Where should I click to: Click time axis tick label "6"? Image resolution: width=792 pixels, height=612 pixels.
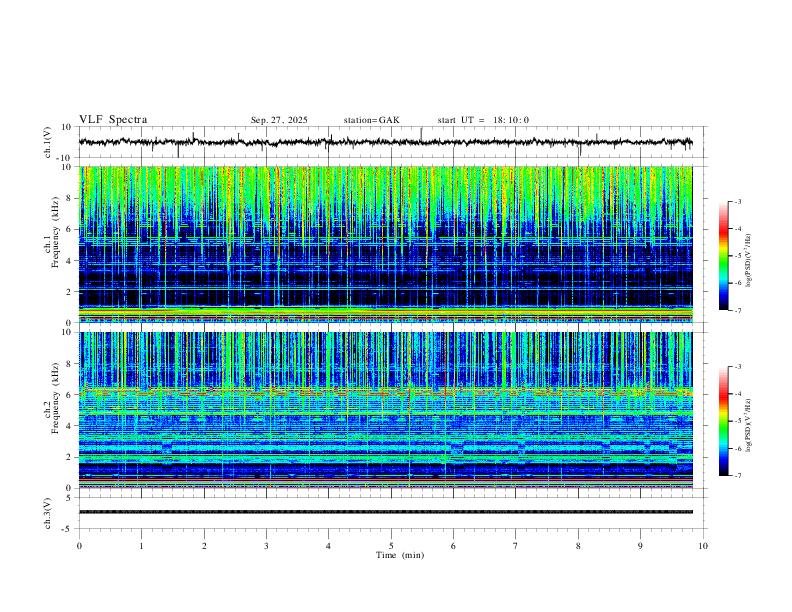tap(453, 546)
